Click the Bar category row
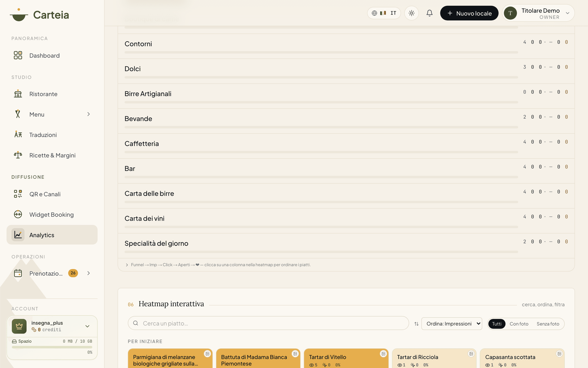The width and height of the screenshot is (588, 368). (x=346, y=171)
